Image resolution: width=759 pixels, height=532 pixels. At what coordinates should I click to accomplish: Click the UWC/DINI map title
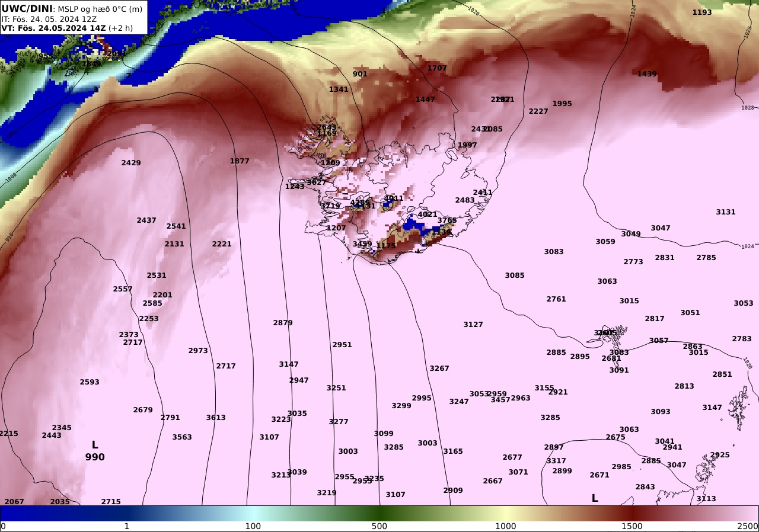(27, 8)
